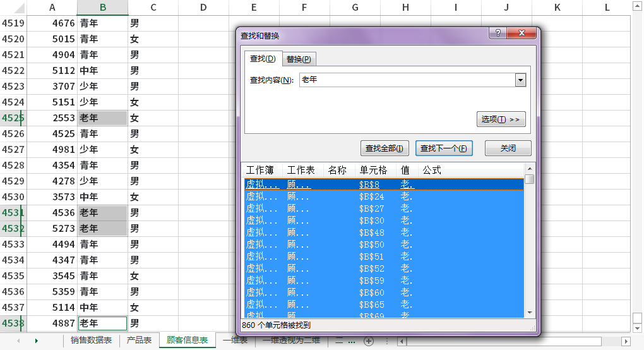This screenshot has height=350, width=644.
Task: Click the help question mark in dialog title bar
Action: pyautogui.click(x=498, y=33)
